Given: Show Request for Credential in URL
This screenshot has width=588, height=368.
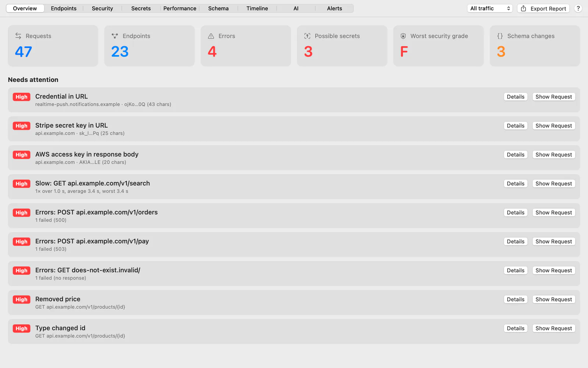Looking at the screenshot, I should (553, 97).
